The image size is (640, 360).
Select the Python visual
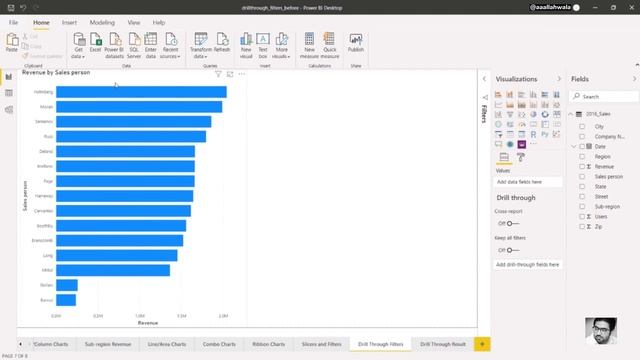[x=545, y=134]
